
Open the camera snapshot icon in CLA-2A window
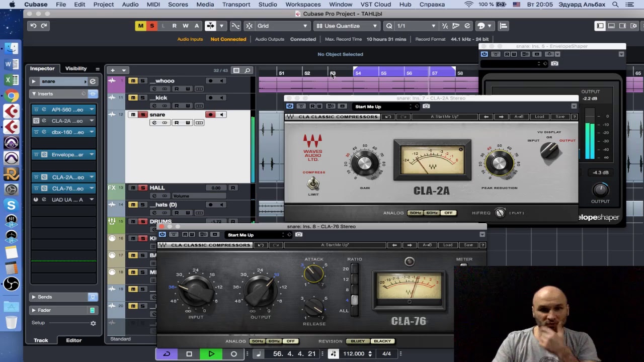[426, 107]
